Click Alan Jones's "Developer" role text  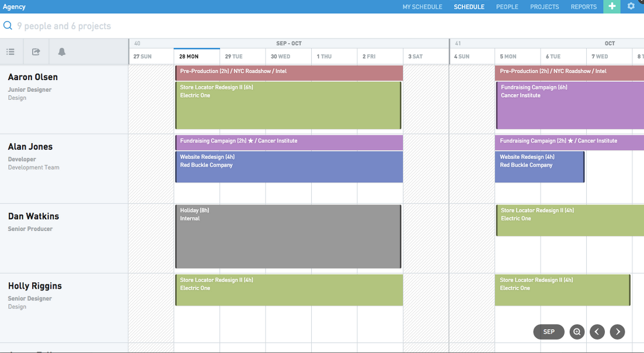pyautogui.click(x=22, y=160)
